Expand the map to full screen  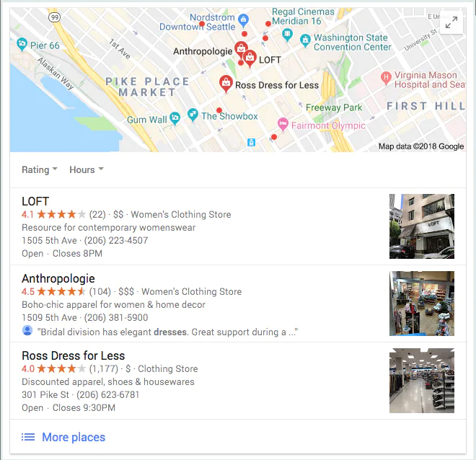point(451,22)
